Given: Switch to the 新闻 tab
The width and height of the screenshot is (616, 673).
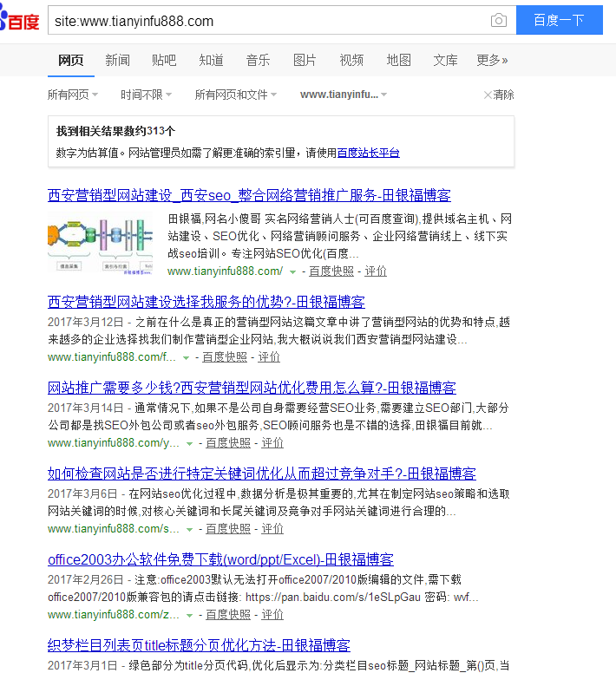Looking at the screenshot, I should (118, 60).
